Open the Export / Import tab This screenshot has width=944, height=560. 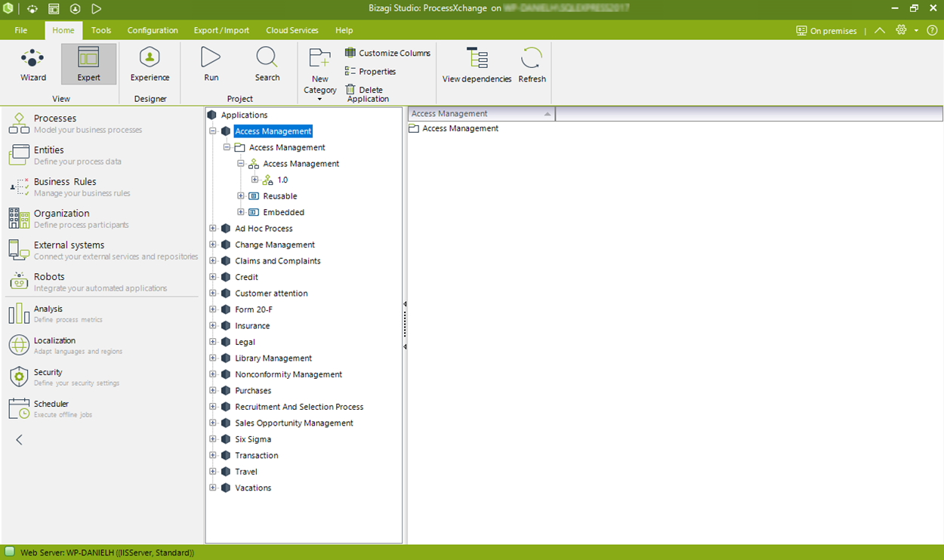click(221, 30)
